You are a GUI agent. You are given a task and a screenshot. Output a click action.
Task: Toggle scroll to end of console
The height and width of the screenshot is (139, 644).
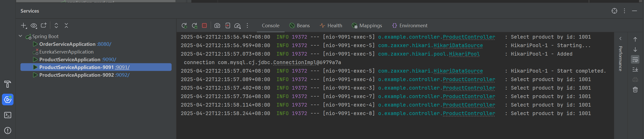[635, 69]
